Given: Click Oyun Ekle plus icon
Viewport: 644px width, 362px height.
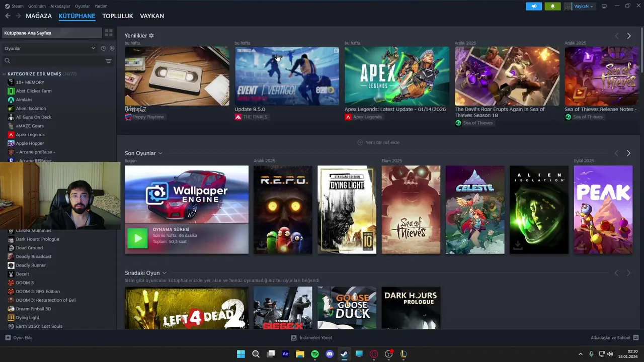Looking at the screenshot, I should click(x=8, y=338).
